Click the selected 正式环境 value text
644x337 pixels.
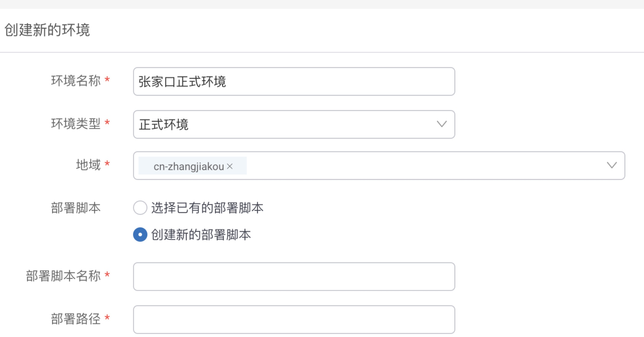[x=164, y=125]
